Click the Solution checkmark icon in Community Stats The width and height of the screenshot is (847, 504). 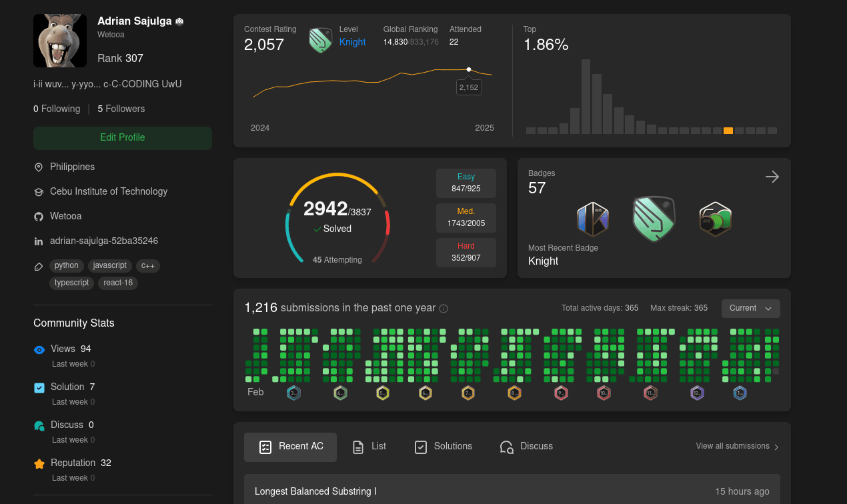pyautogui.click(x=39, y=387)
